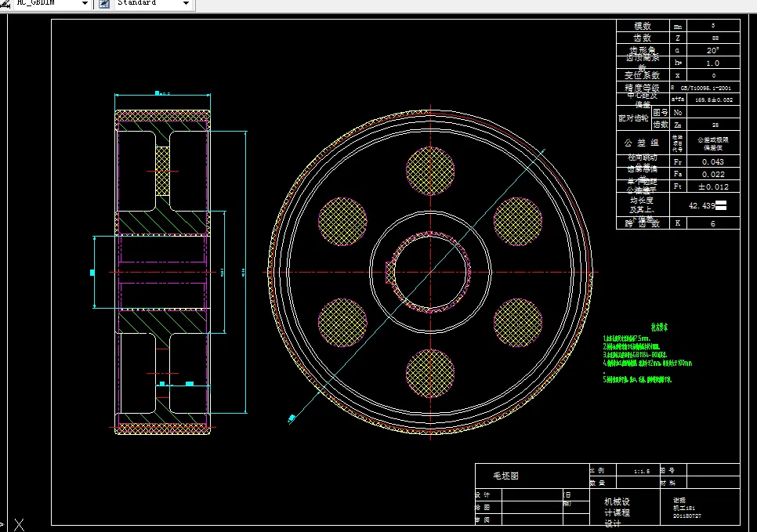757x532 pixels.
Task: Open the Standard table style dropdown
Action: click(x=186, y=4)
